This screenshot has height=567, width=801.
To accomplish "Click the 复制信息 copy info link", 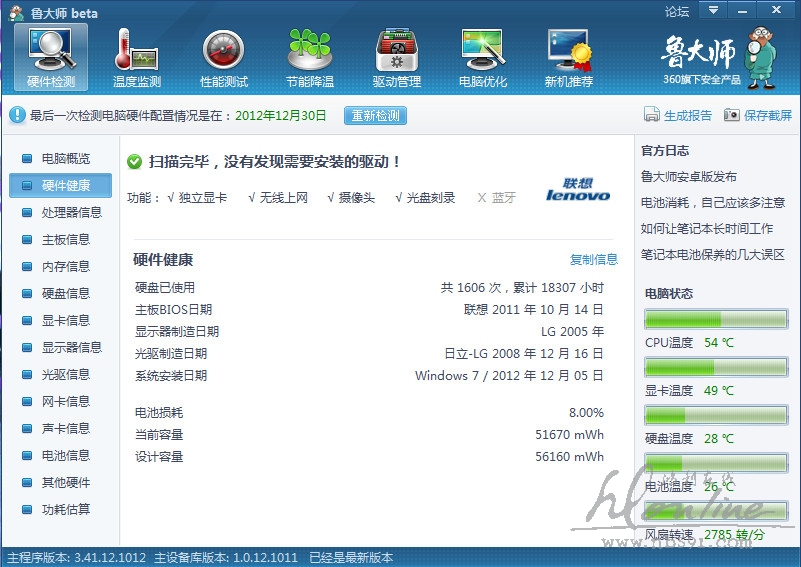I will 594,259.
